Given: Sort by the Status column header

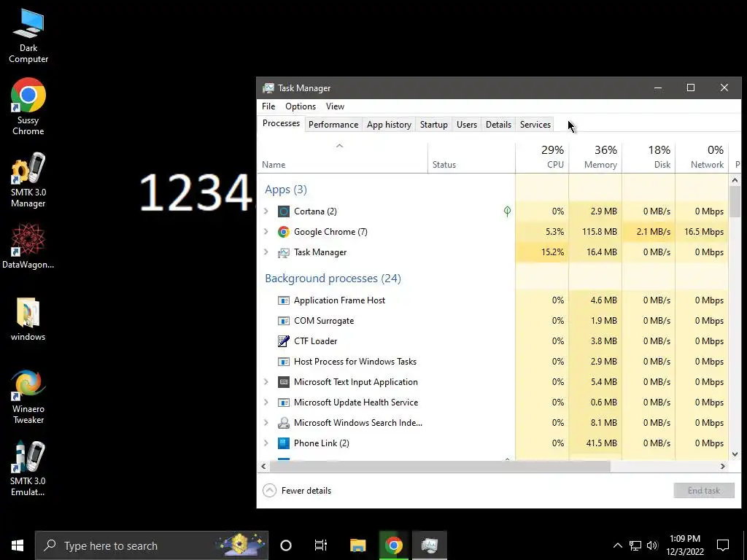Looking at the screenshot, I should pyautogui.click(x=472, y=157).
